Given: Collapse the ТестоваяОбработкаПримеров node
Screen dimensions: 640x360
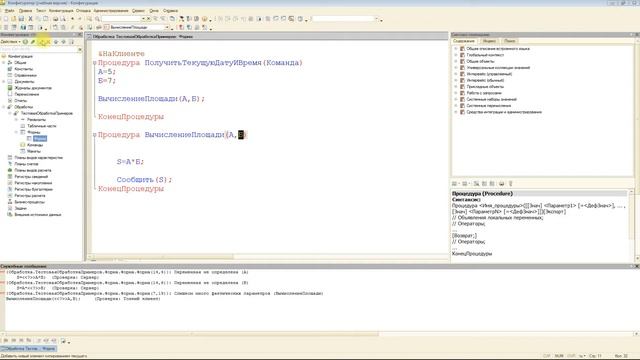Looking at the screenshot, I should pos(10,113).
